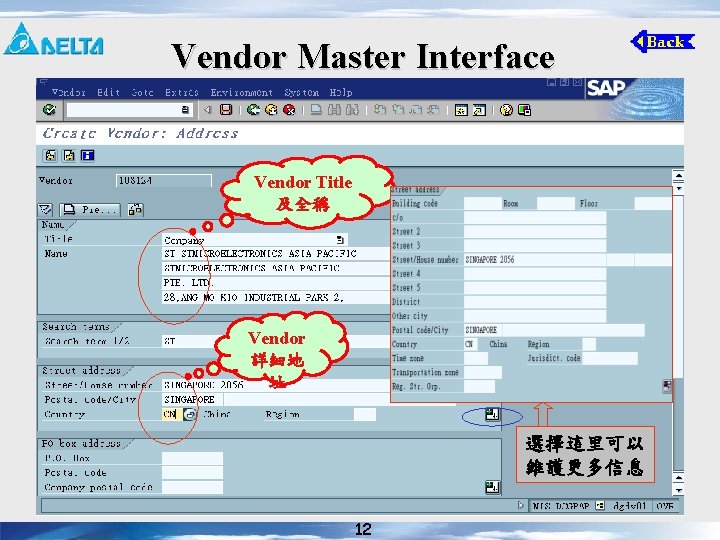Click the icon left of Pre... button
The width and height of the screenshot is (720, 540).
click(45, 210)
